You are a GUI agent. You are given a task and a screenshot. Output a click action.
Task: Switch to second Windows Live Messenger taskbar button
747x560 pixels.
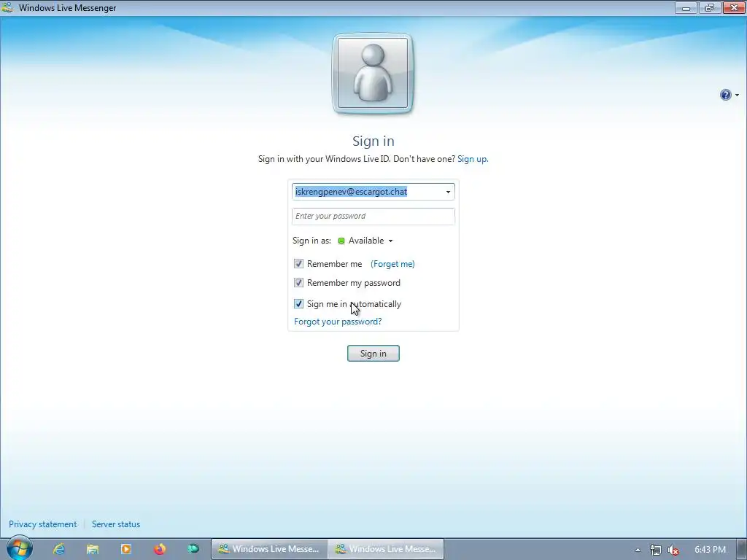coord(385,549)
